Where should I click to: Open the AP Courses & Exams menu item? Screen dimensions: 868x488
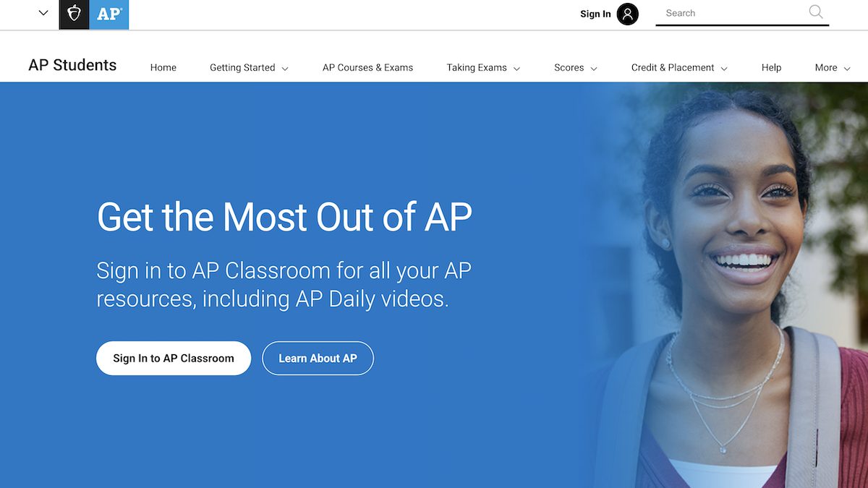pyautogui.click(x=367, y=67)
